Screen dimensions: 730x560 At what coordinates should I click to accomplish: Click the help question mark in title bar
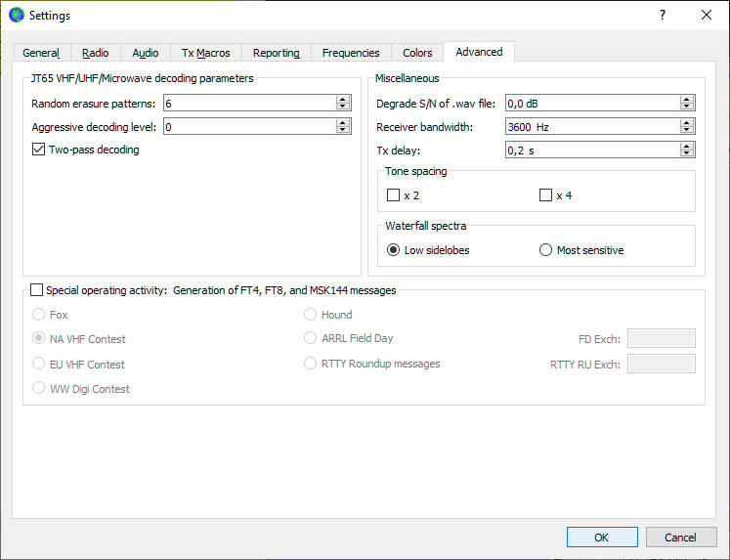tap(662, 15)
